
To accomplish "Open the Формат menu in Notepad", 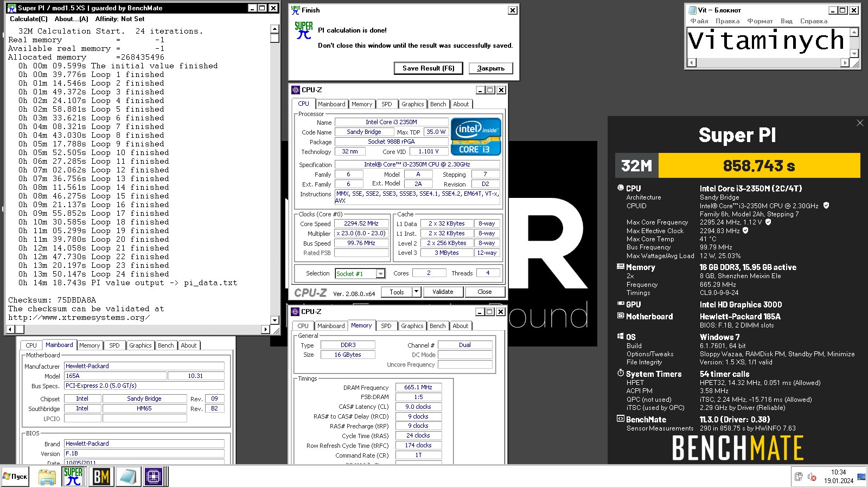I will pos(760,21).
